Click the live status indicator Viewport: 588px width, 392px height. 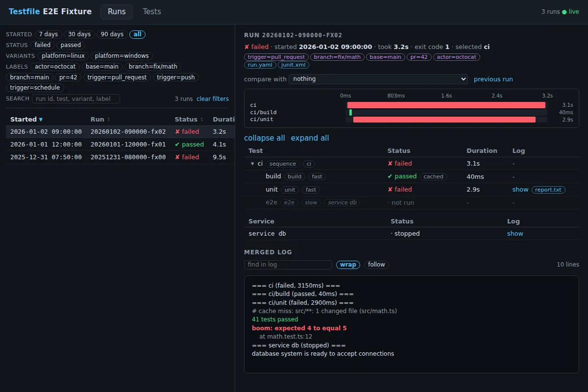(x=571, y=12)
